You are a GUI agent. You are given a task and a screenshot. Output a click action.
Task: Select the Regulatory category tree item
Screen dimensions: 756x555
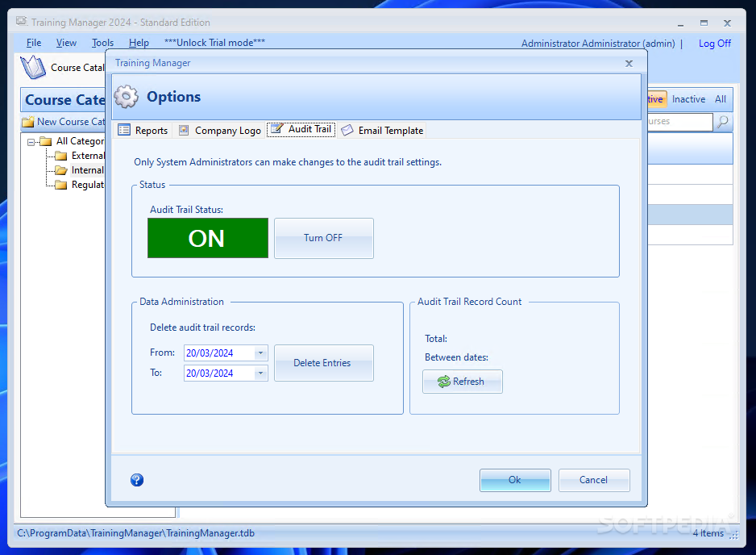click(88, 185)
